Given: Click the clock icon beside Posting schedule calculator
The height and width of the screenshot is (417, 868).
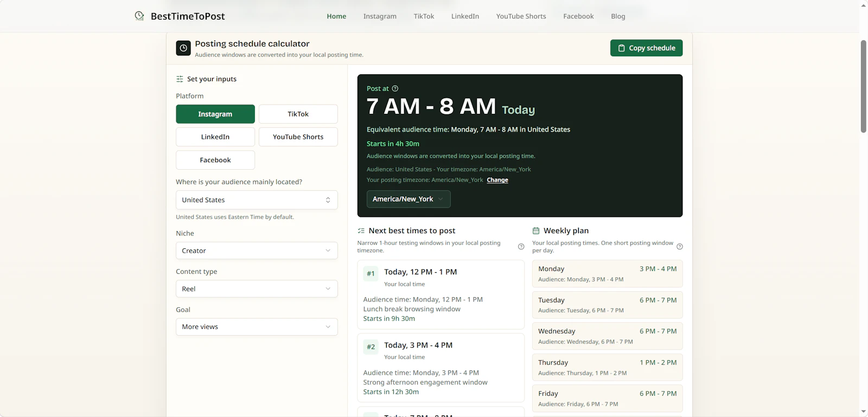Looking at the screenshot, I should coord(183,48).
